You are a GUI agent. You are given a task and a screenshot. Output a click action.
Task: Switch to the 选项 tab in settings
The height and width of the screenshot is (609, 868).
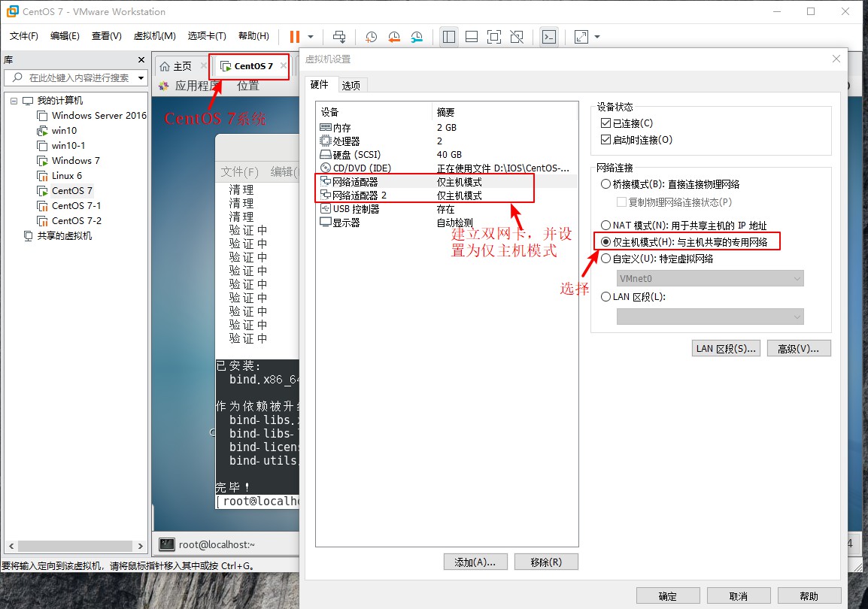(x=351, y=85)
